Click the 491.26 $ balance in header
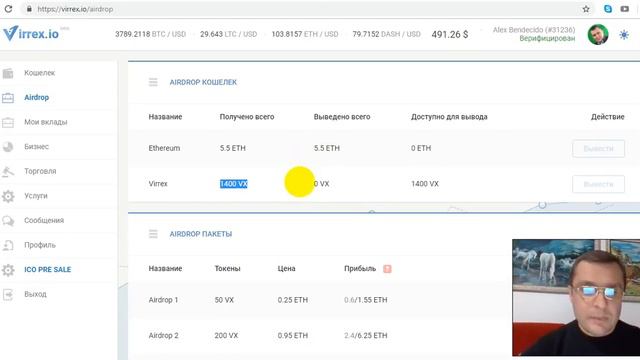The height and width of the screenshot is (360, 640). point(450,35)
